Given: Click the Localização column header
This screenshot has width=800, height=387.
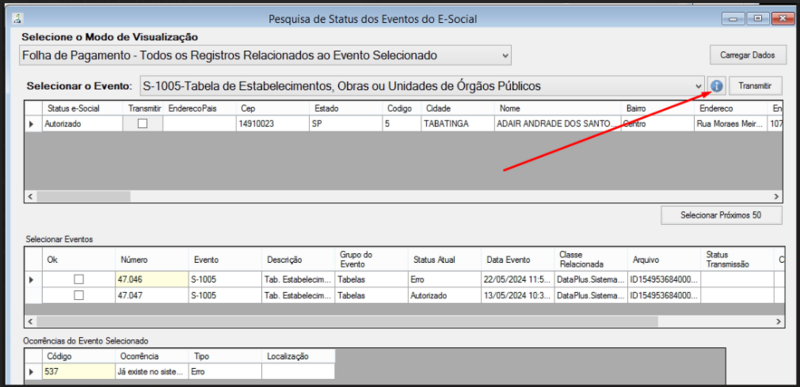Looking at the screenshot, I should pyautogui.click(x=298, y=356).
